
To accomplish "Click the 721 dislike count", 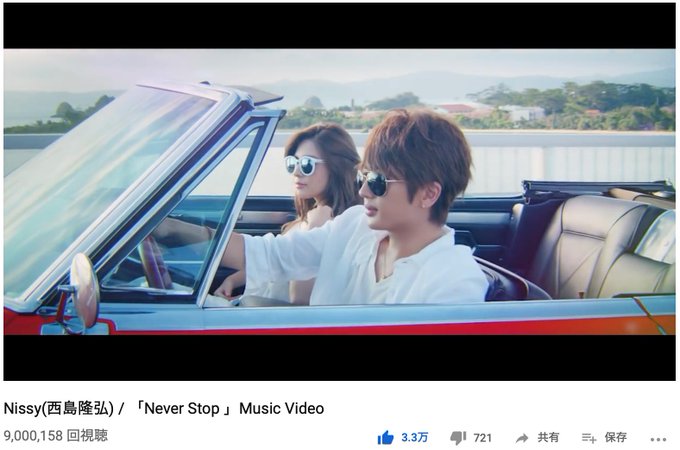I will point(483,438).
